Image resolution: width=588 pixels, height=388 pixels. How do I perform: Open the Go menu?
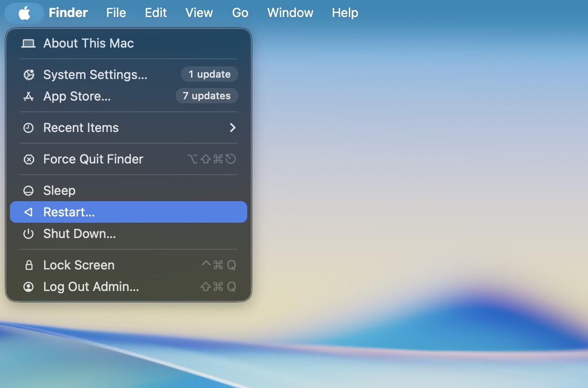click(240, 13)
